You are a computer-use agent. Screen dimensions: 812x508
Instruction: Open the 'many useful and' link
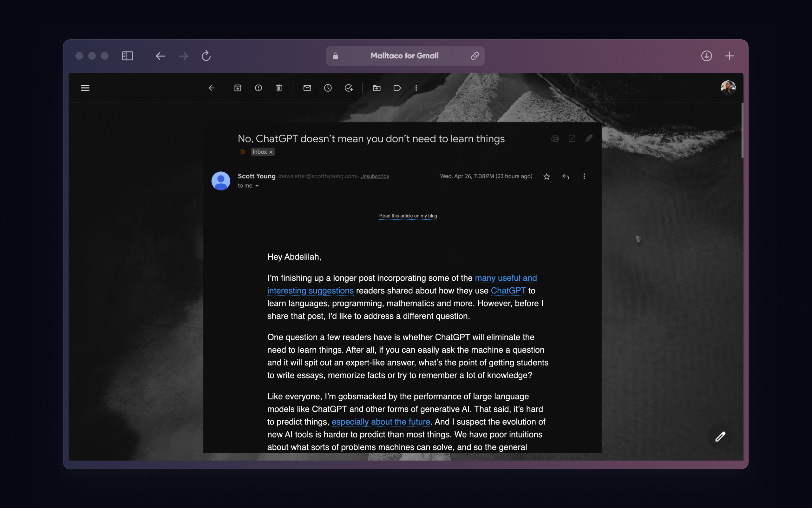tap(506, 278)
